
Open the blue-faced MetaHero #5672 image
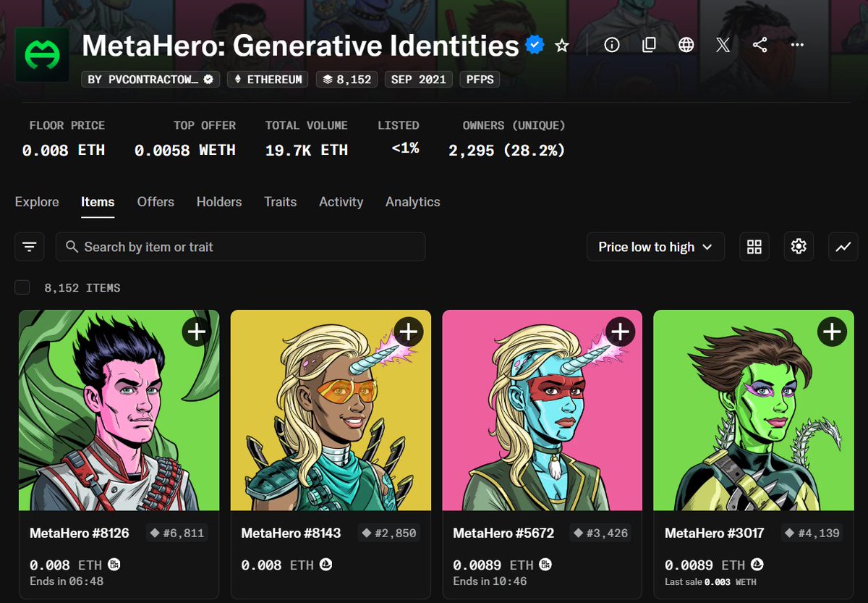point(542,410)
